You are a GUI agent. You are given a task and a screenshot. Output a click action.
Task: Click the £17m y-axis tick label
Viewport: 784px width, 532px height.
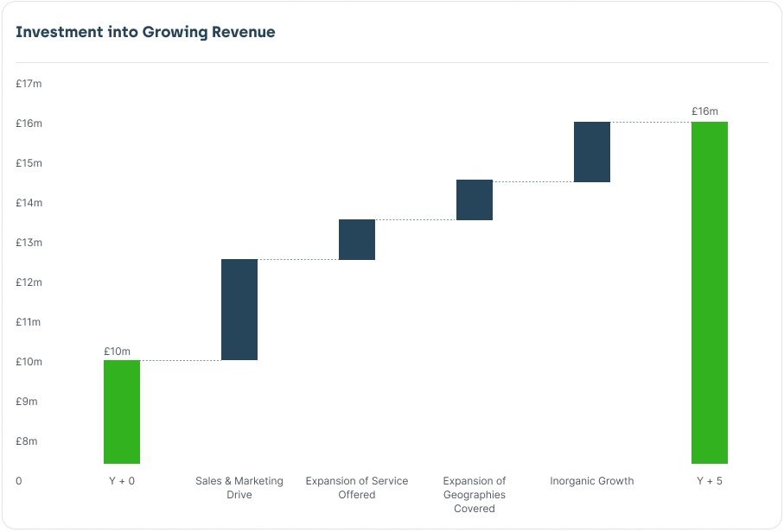[x=29, y=84]
